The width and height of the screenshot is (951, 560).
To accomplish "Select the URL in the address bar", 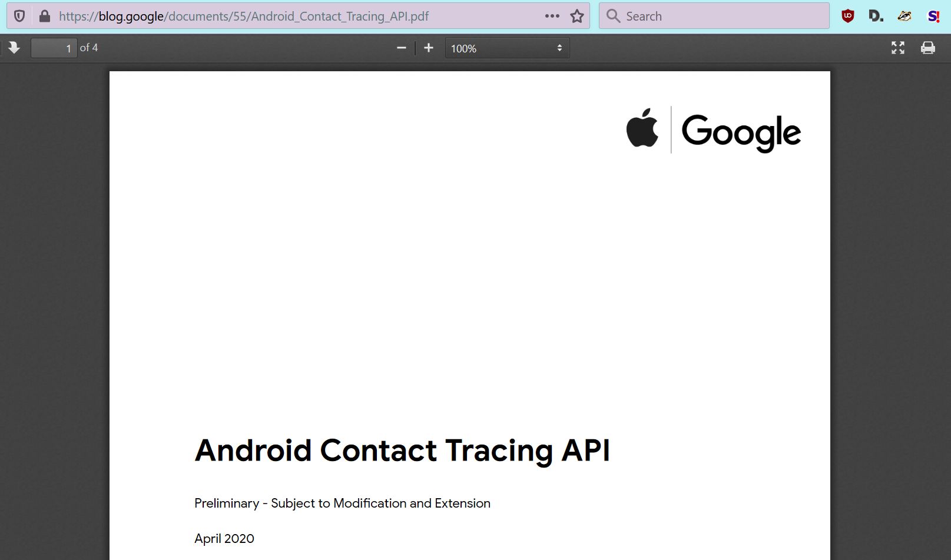I will click(x=244, y=16).
